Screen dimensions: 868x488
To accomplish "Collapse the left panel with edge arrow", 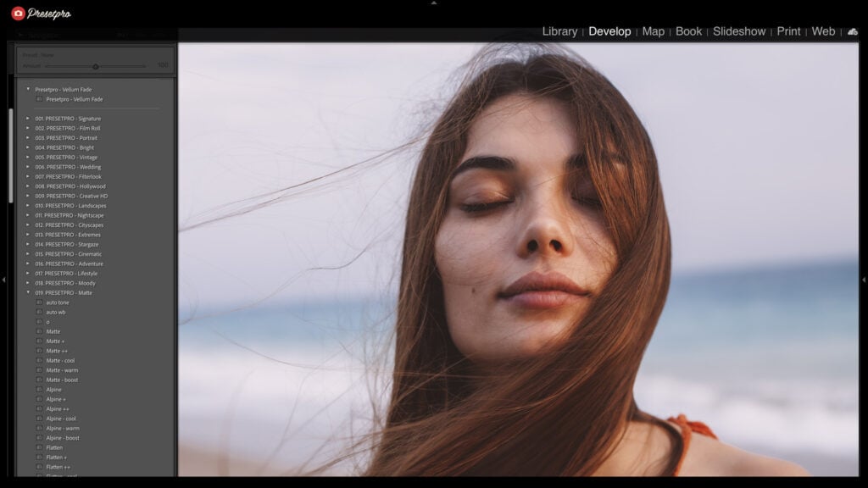I will pyautogui.click(x=4, y=280).
